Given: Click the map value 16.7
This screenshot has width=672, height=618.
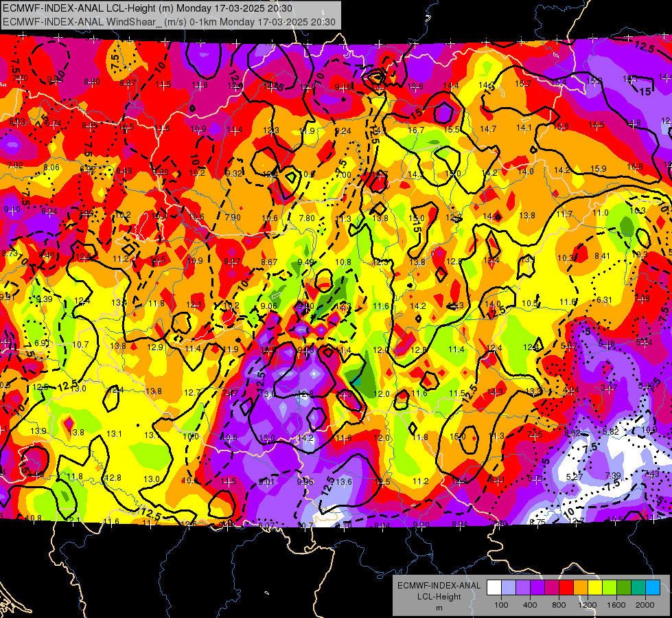Looking at the screenshot, I should click(x=416, y=130).
